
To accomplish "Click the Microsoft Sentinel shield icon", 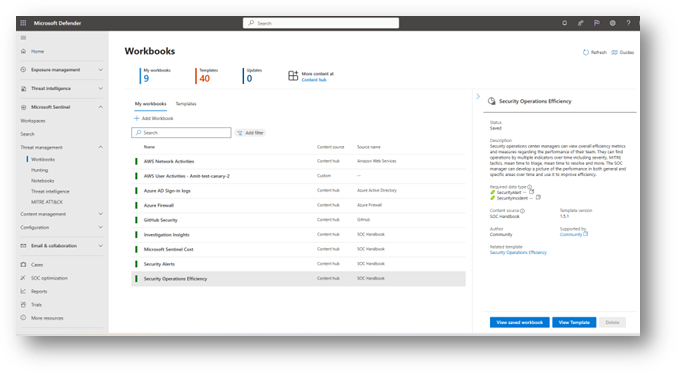I will click(23, 107).
